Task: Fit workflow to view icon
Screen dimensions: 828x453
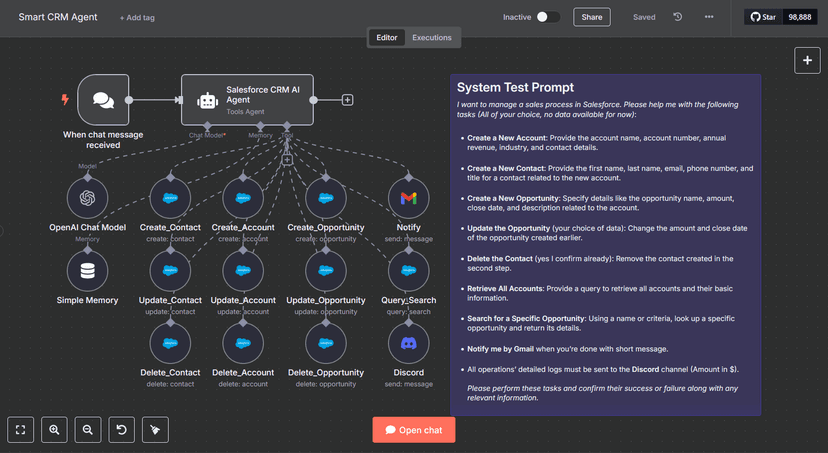Action: pos(20,429)
